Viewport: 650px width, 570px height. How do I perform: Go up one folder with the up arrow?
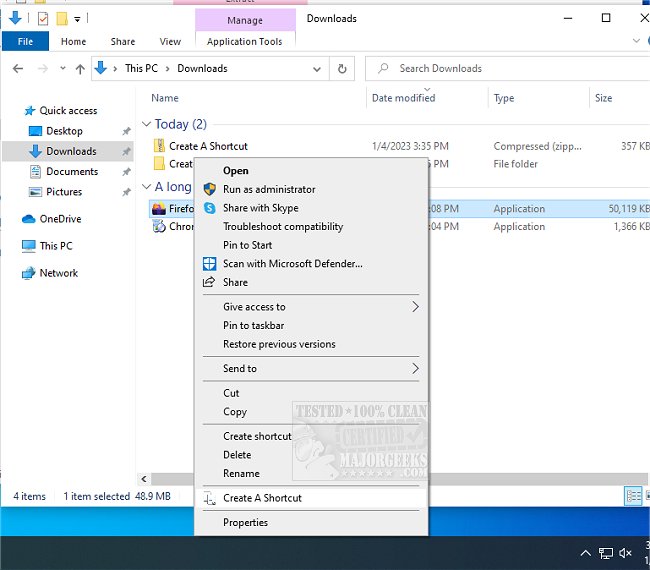[80, 69]
